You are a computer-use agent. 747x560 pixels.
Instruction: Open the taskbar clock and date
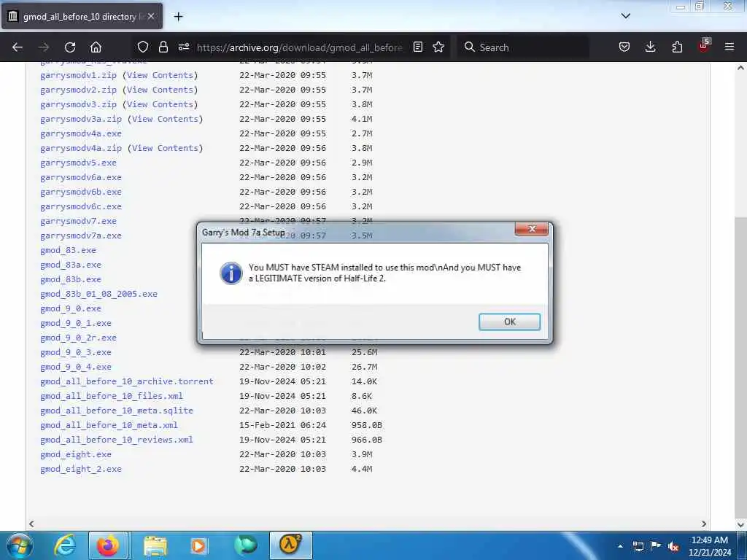[x=710, y=546]
